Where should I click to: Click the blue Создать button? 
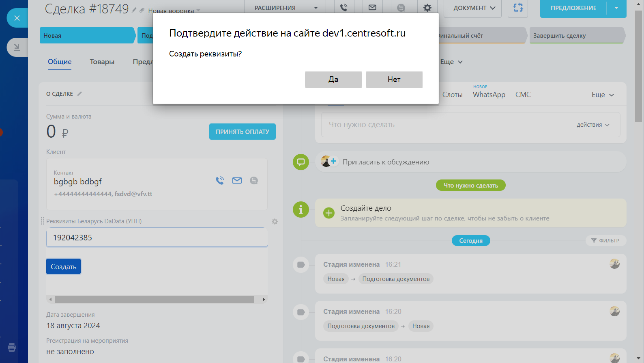point(64,267)
